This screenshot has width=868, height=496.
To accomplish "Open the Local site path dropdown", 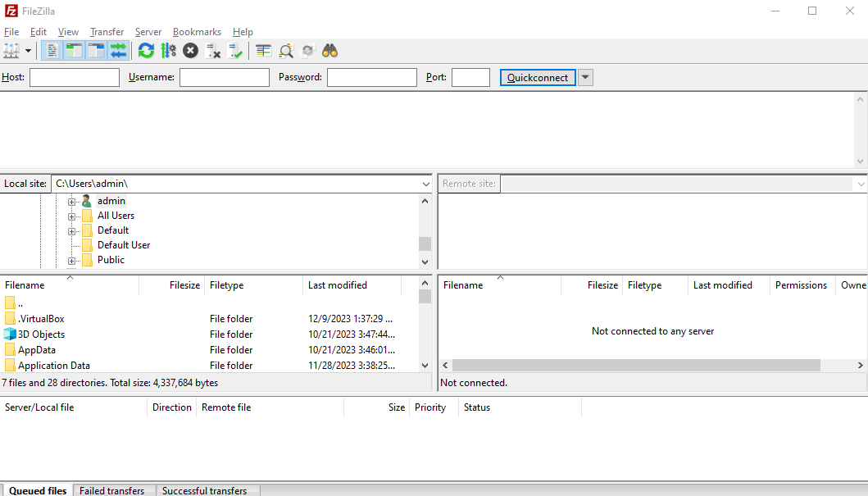I will point(425,184).
